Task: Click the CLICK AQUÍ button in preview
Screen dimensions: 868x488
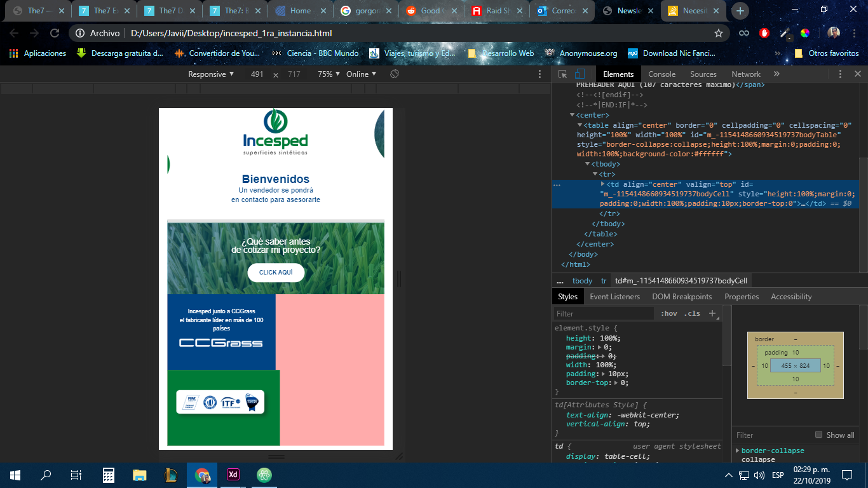Action: [x=276, y=272]
